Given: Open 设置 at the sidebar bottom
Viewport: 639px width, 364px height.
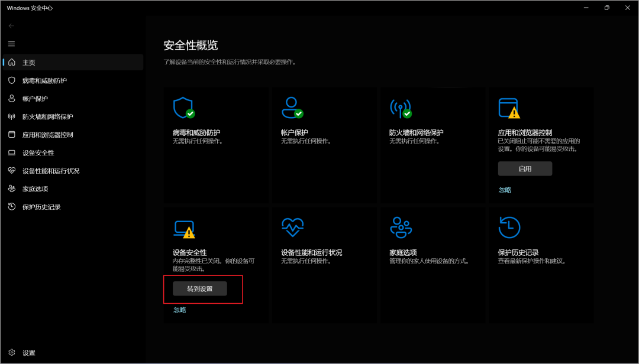Looking at the screenshot, I should [x=73, y=353].
